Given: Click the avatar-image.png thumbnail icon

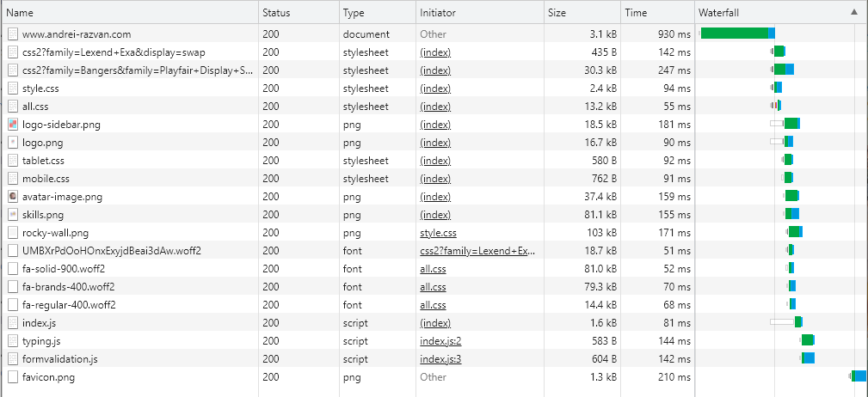Looking at the screenshot, I should point(12,197).
